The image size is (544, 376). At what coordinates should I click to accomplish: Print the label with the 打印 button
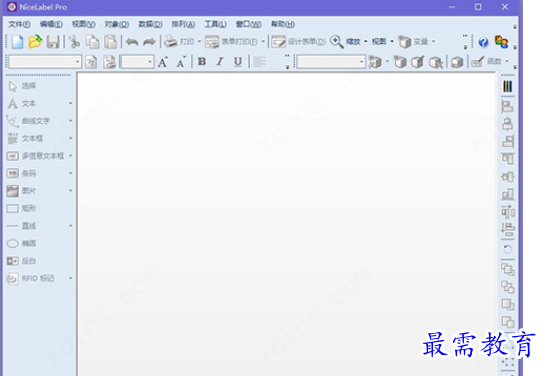(179, 42)
